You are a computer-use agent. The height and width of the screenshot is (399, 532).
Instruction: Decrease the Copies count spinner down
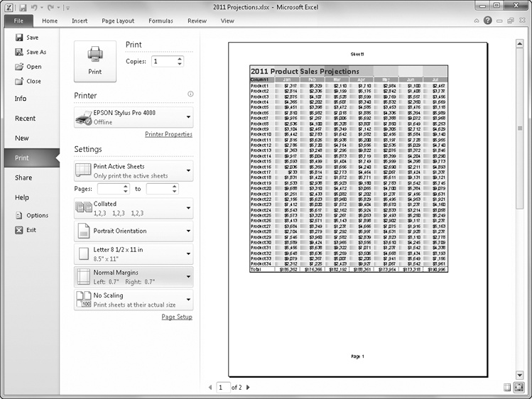click(180, 64)
